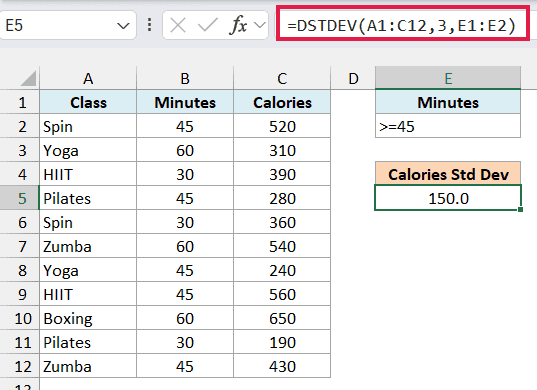537x390 pixels.
Task: Select row 5 header
Action: coord(20,198)
